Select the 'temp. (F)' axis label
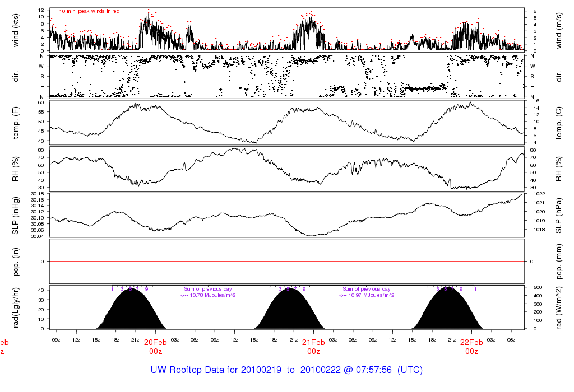Image resolution: width=574 pixels, height=392 pixels. click(x=16, y=122)
